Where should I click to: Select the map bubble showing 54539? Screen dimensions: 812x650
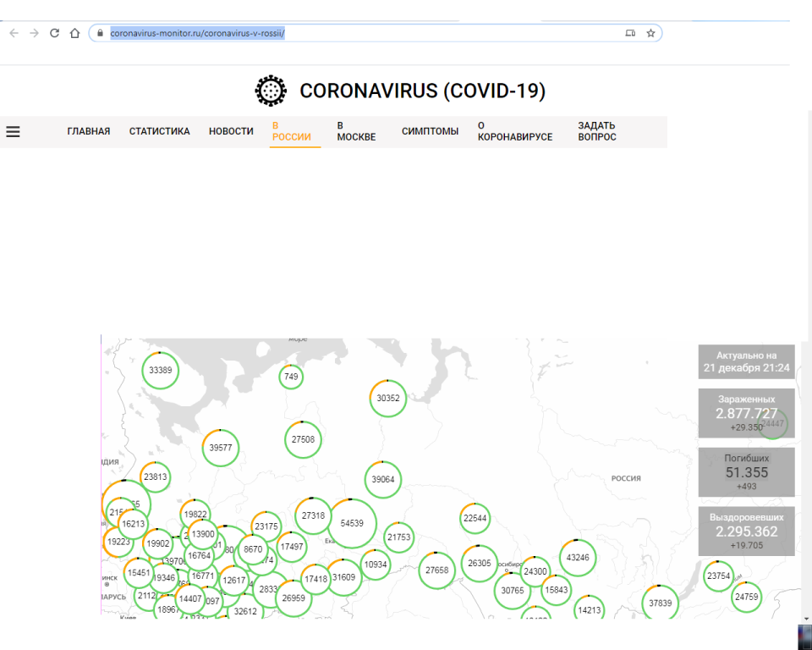352,524
